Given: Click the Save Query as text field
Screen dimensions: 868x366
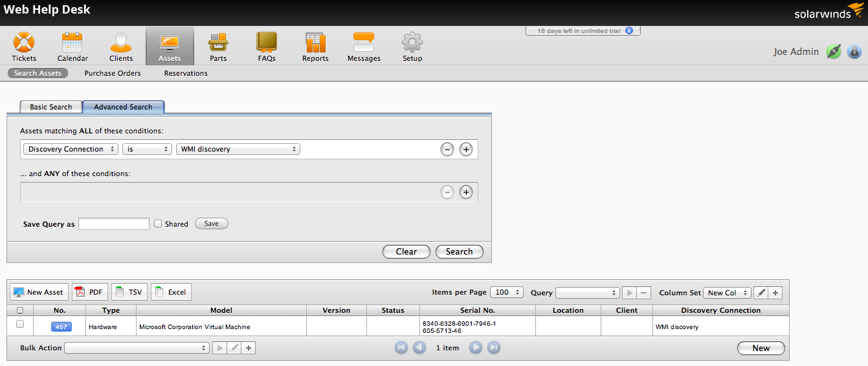Looking at the screenshot, I should pyautogui.click(x=114, y=224).
